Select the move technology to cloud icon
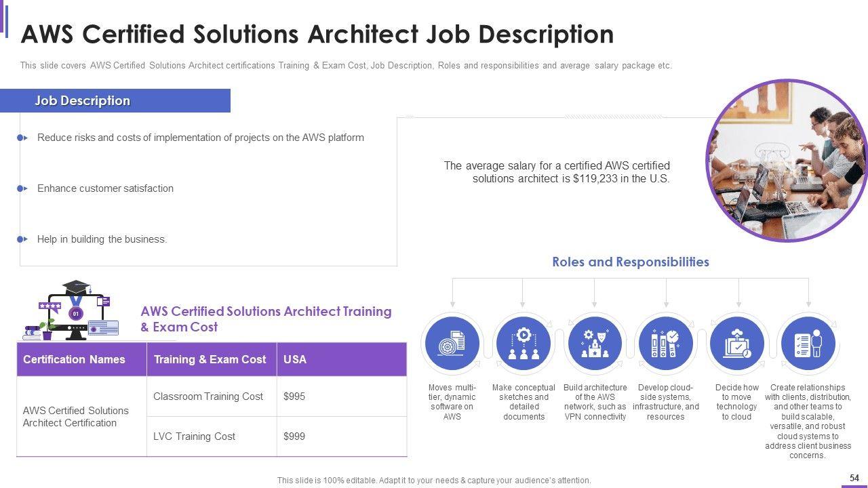 pos(737,344)
